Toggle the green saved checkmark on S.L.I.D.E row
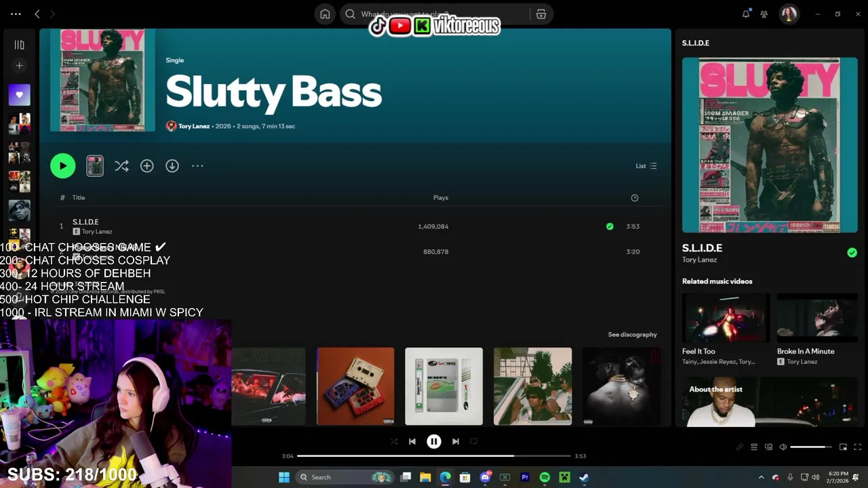868x488 pixels. point(610,226)
